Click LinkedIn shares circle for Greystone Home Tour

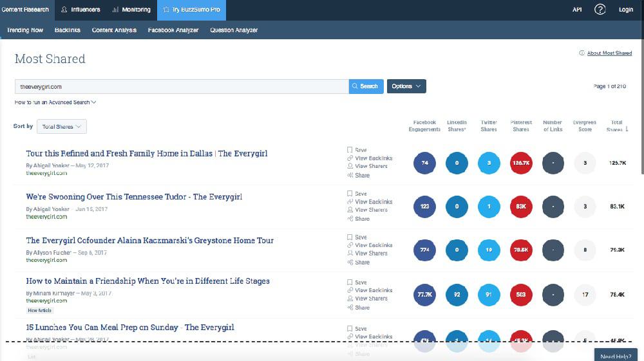pos(457,250)
